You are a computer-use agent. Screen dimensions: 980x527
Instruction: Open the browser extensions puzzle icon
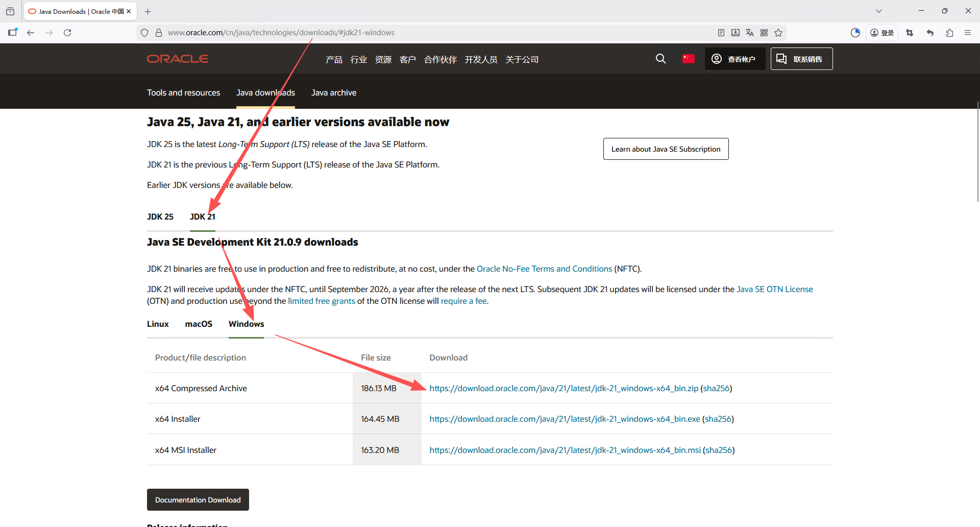pos(949,33)
